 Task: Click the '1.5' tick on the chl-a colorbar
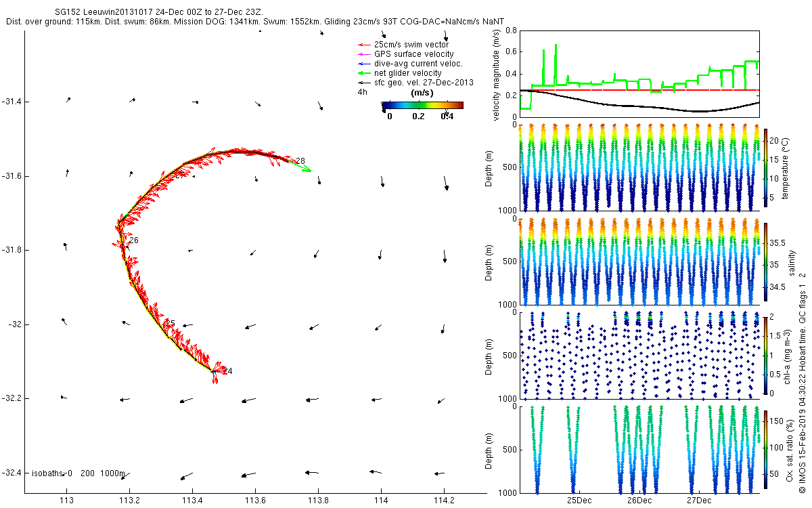[x=777, y=335]
